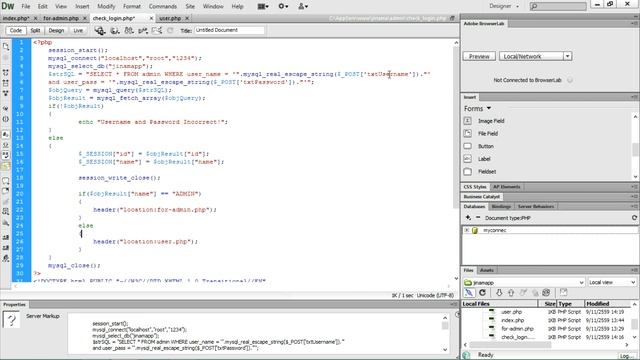This screenshot has height=360, width=640.
Task: Click the Line numbers coding toolbar icon
Action: pyautogui.click(x=6, y=134)
